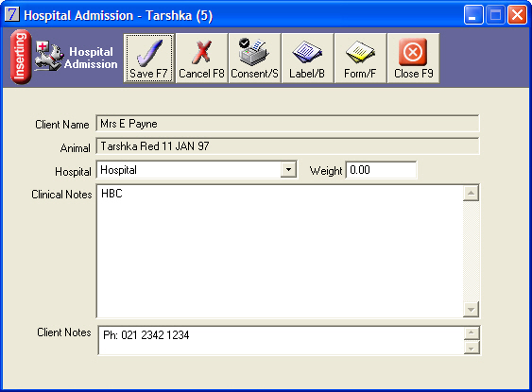Select the Hospital combo box field
The image size is (532, 392).
coord(197,169)
